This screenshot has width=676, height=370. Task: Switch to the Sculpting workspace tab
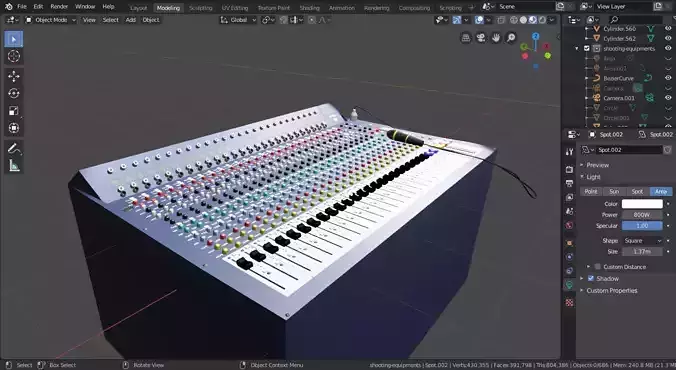[x=200, y=8]
